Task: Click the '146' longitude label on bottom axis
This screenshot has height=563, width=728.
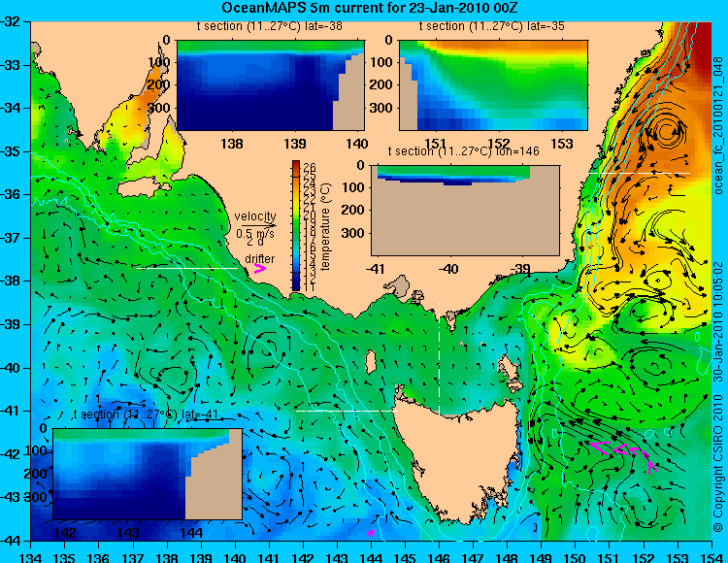Action: click(439, 556)
